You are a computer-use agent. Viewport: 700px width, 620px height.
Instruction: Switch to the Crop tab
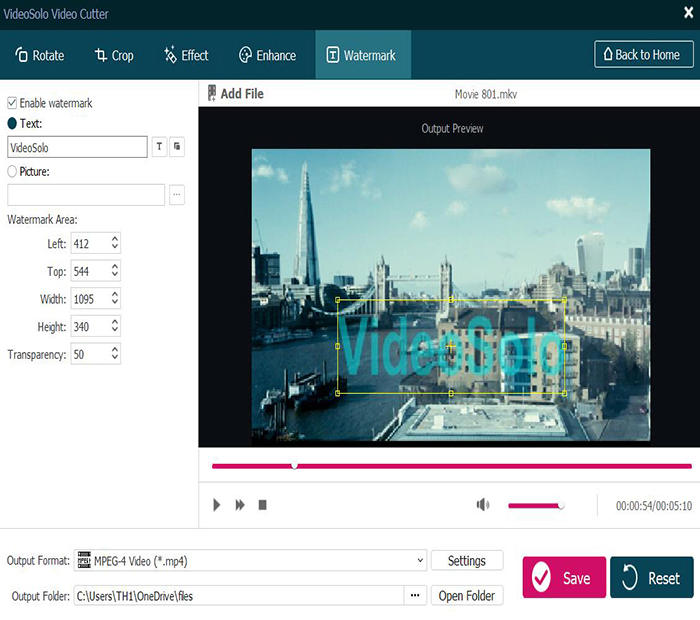[x=114, y=55]
